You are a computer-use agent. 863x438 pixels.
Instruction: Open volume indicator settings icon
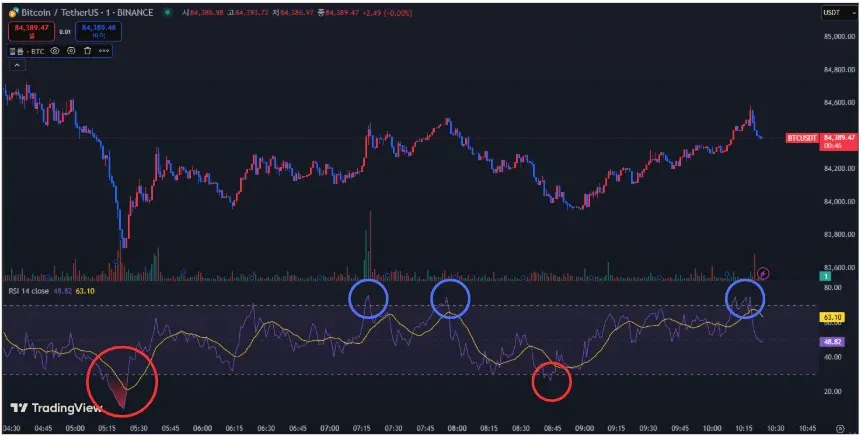[71, 51]
